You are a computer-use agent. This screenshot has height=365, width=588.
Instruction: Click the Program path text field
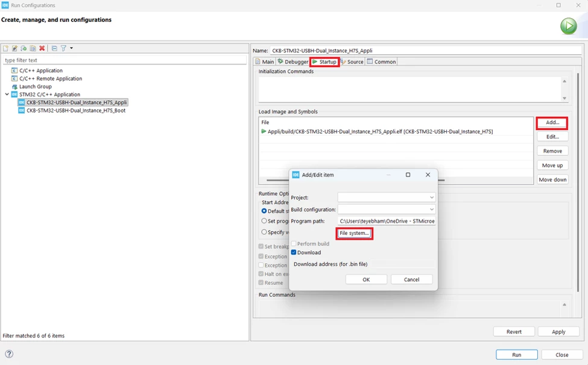coord(386,221)
